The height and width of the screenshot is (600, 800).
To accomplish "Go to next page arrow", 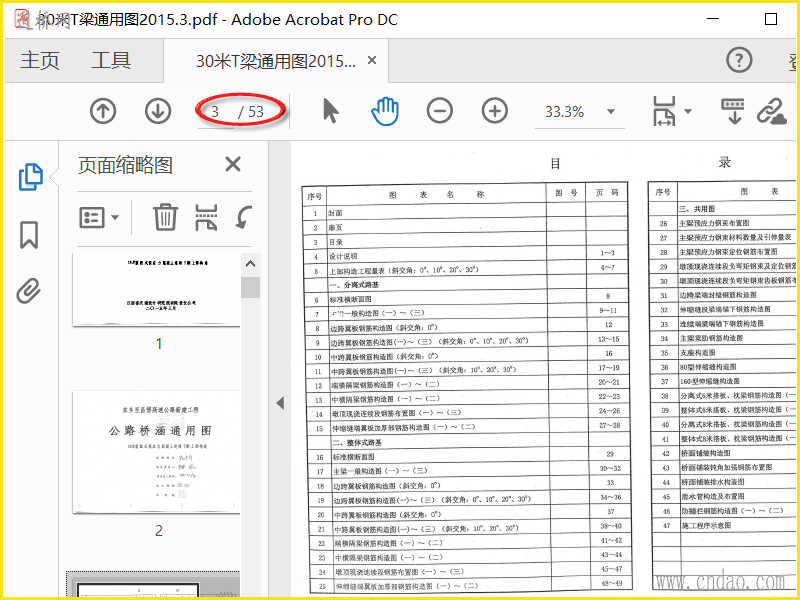I will (158, 111).
